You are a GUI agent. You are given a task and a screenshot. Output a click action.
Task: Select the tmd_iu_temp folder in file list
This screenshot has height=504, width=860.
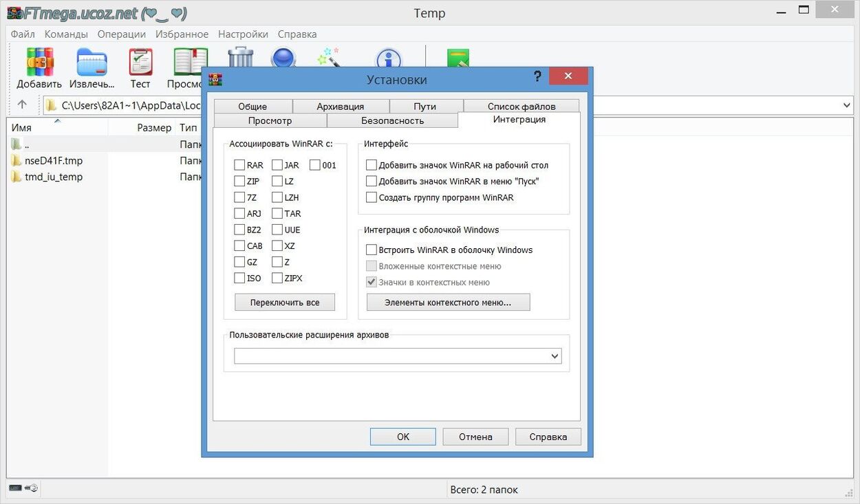54,177
